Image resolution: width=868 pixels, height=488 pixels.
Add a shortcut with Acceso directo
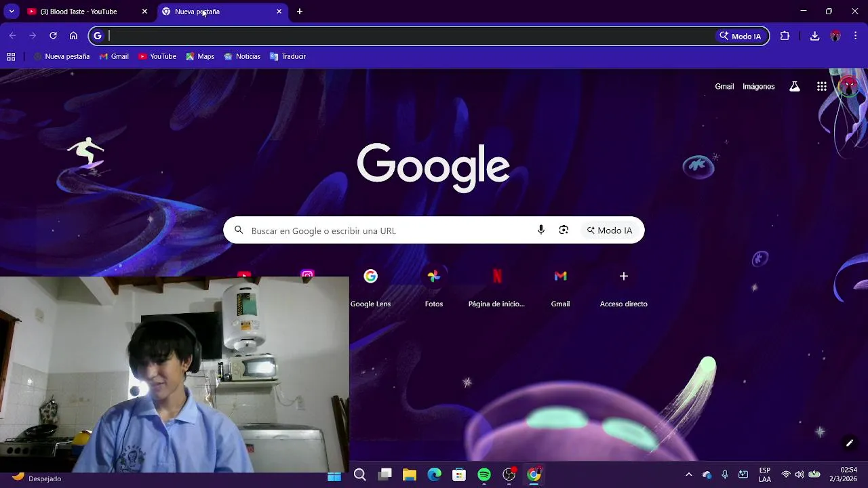click(x=624, y=288)
